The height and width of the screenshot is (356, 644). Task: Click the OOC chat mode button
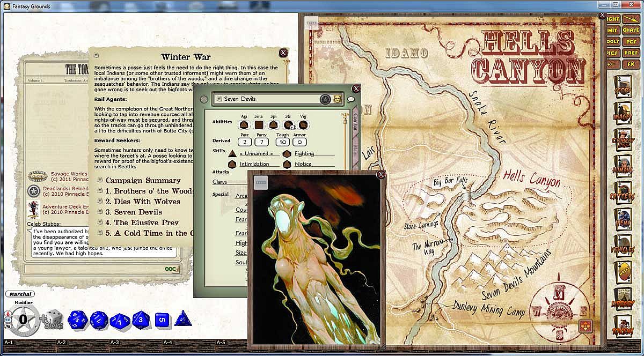[172, 268]
